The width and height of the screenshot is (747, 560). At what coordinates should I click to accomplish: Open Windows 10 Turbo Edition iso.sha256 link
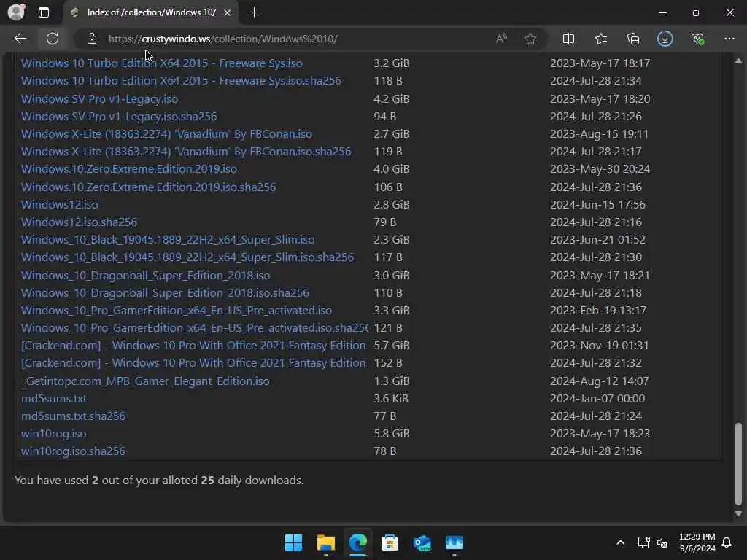[x=181, y=81]
